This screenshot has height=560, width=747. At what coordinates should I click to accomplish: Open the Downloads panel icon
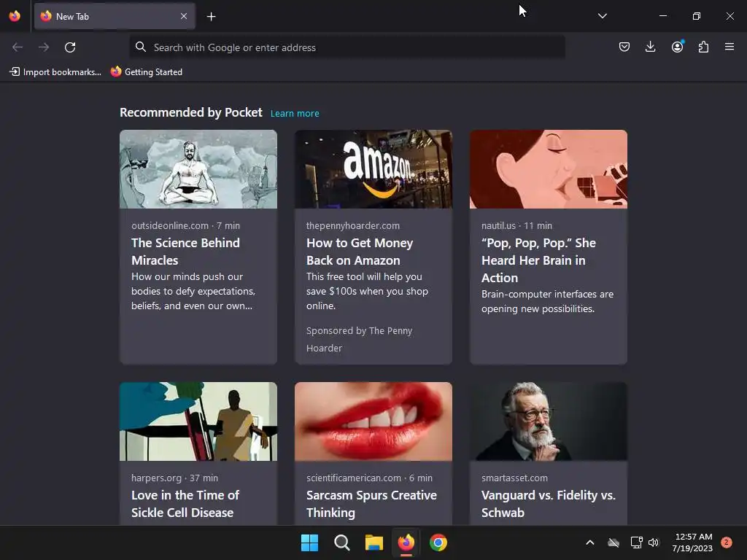[x=650, y=47]
